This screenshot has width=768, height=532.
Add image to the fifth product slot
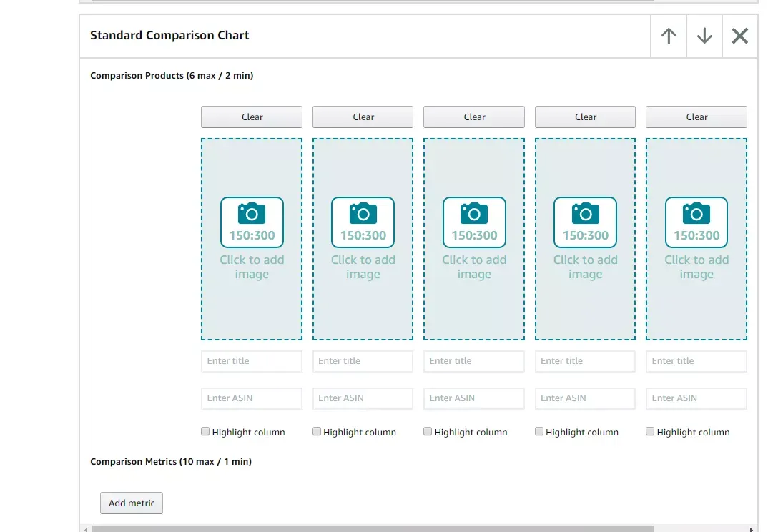pos(696,239)
